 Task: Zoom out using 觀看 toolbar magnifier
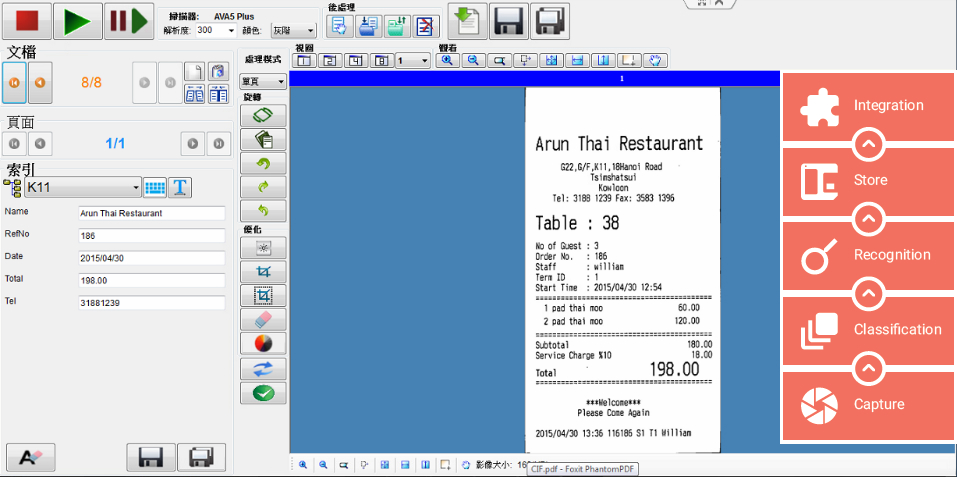473,60
